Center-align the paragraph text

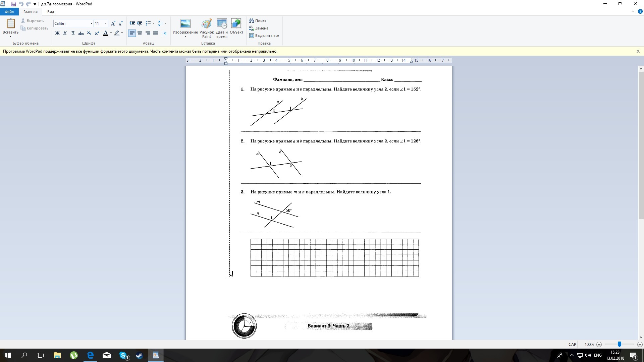(140, 33)
